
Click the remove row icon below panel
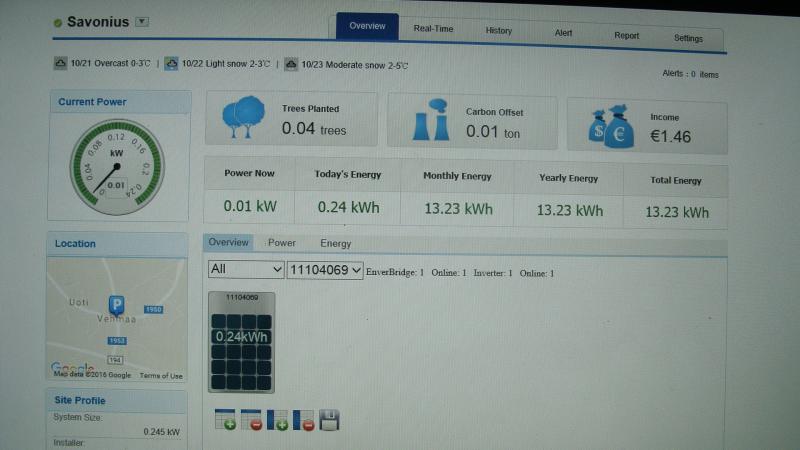[x=251, y=420]
